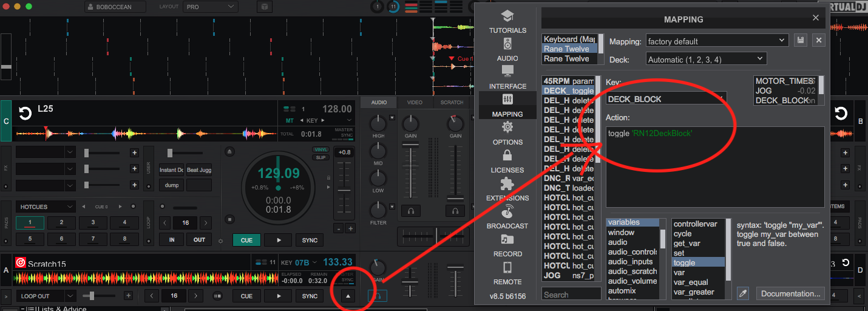The width and height of the screenshot is (868, 311).
Task: Toggle headphone cue below left GAIN fader
Action: pos(411,211)
